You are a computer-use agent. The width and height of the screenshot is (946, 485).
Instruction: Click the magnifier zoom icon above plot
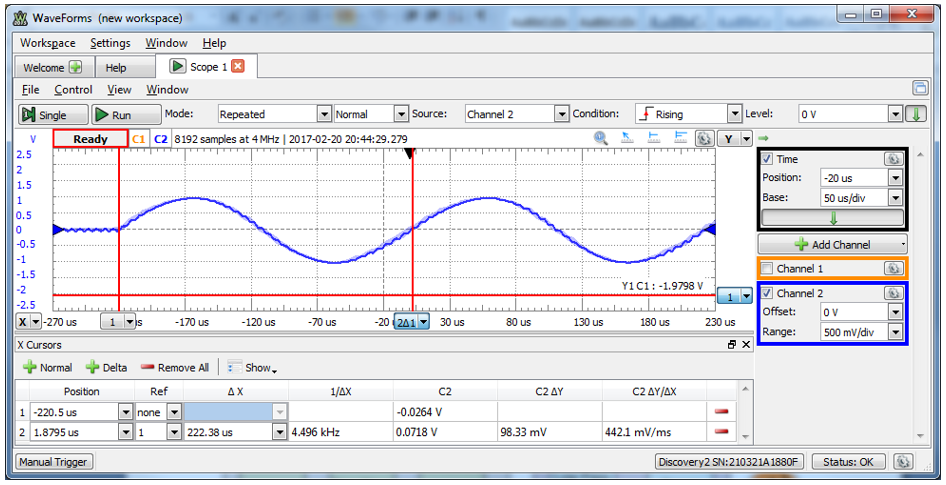tap(601, 138)
